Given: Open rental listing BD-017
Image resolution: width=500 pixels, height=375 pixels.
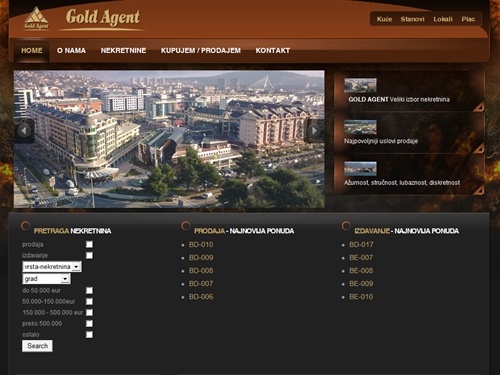Looking at the screenshot, I should [x=361, y=245].
